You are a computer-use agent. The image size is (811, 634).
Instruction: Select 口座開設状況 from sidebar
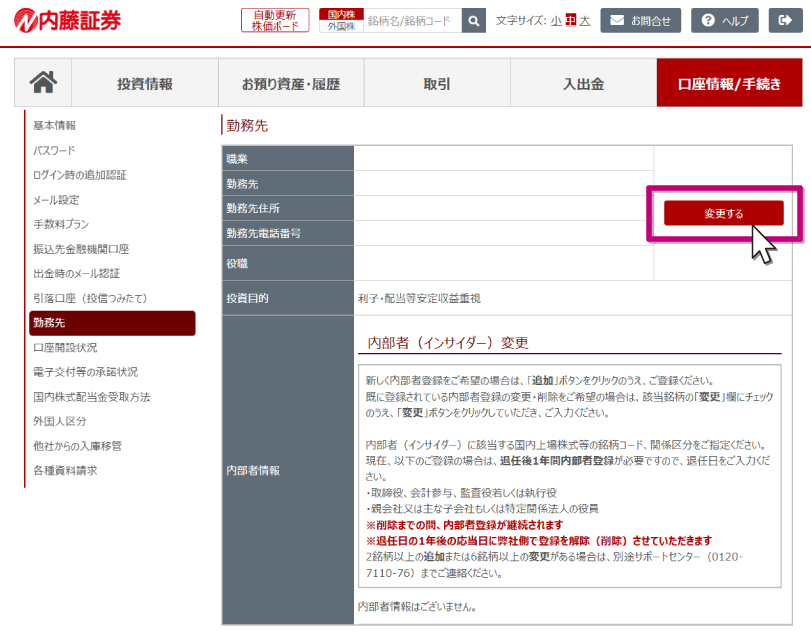tap(65, 347)
